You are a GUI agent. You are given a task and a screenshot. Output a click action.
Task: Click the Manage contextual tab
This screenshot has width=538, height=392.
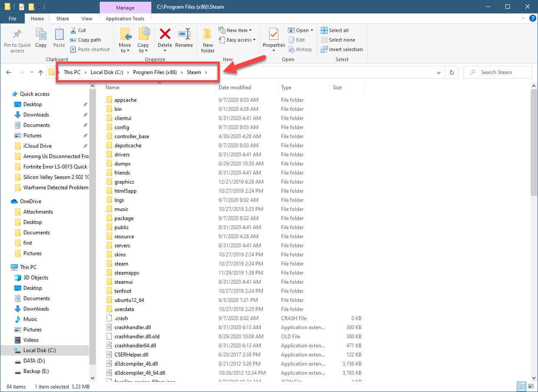coord(125,7)
